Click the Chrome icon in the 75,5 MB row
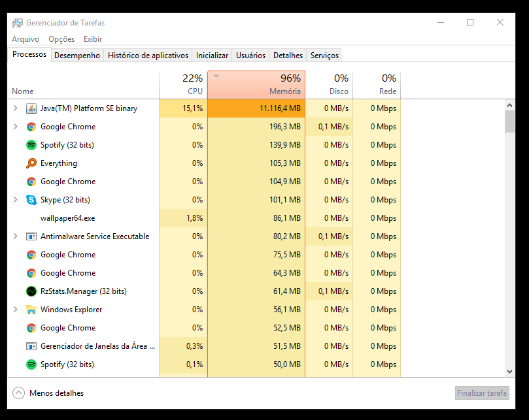This screenshot has width=529, height=420. click(x=31, y=255)
